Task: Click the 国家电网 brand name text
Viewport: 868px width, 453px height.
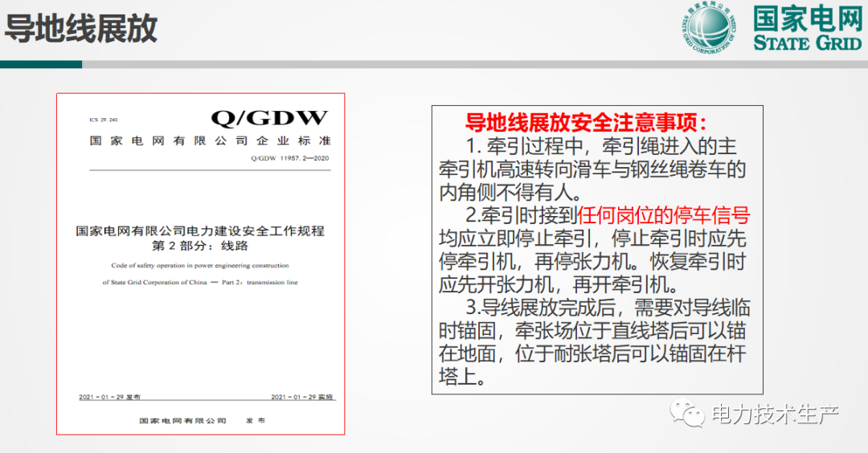Action: (x=807, y=18)
